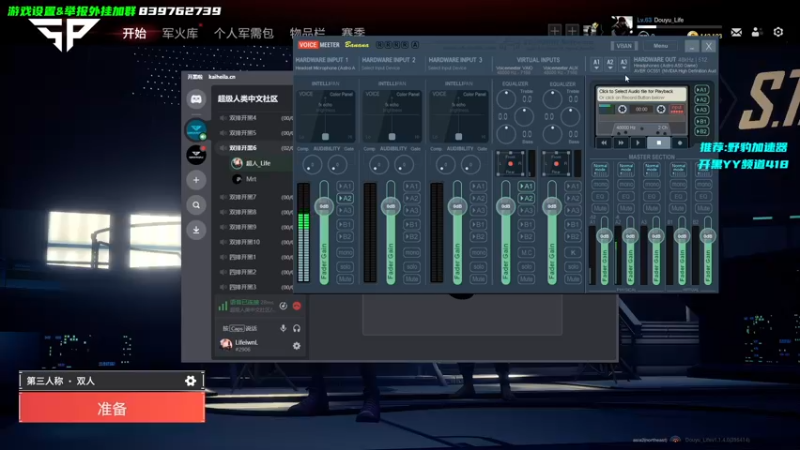The width and height of the screenshot is (800, 450).
Task: Click the Comp knob on Hardware Input 1
Action: click(x=312, y=165)
